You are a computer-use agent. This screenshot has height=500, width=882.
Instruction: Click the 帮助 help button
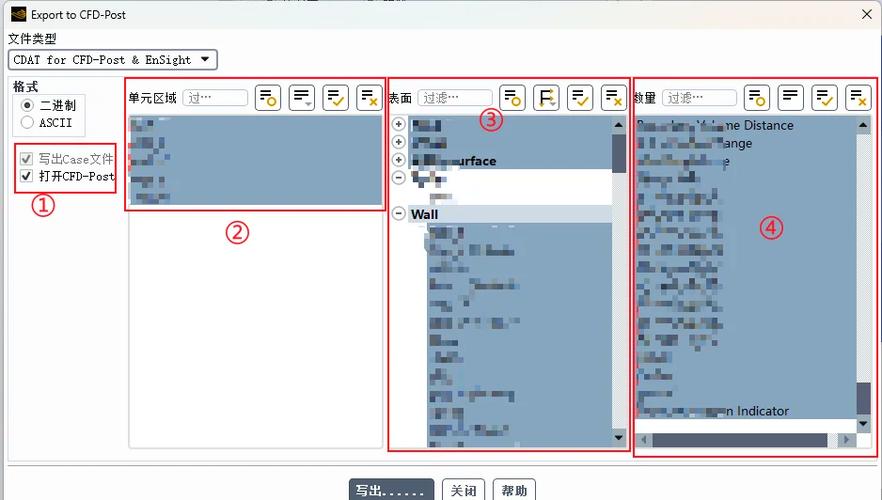pyautogui.click(x=514, y=490)
